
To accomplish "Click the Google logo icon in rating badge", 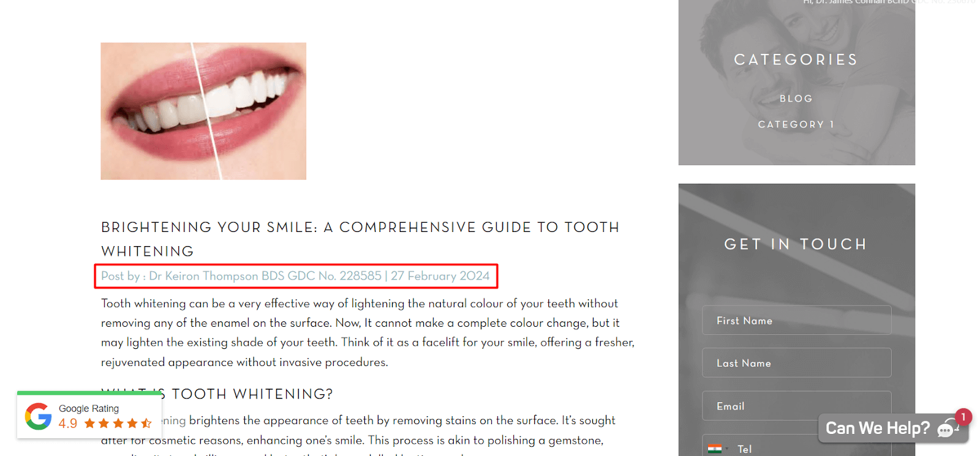I will tap(38, 416).
